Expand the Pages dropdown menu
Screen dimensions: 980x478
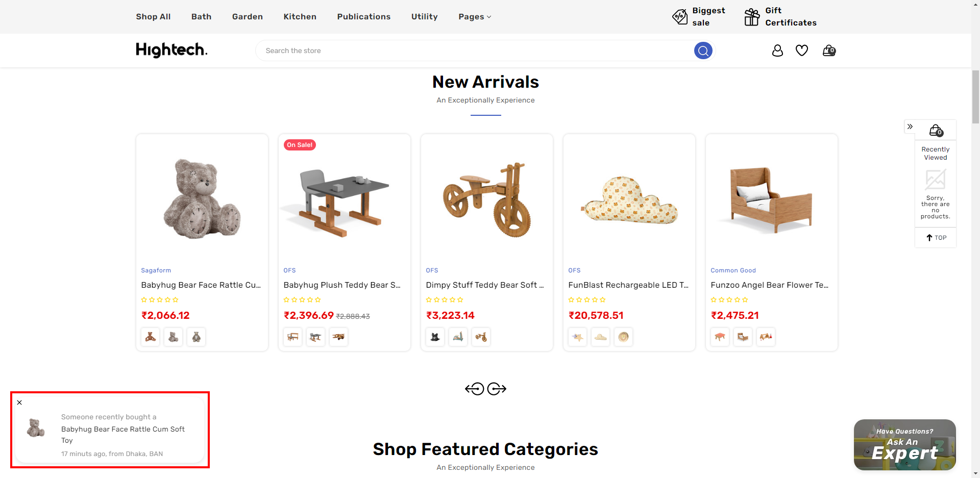point(475,17)
